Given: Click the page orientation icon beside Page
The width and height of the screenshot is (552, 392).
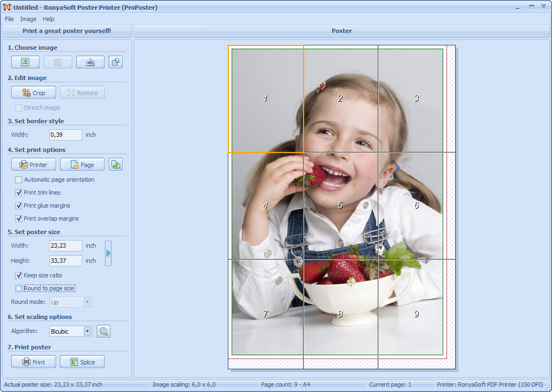Looking at the screenshot, I should tap(115, 165).
